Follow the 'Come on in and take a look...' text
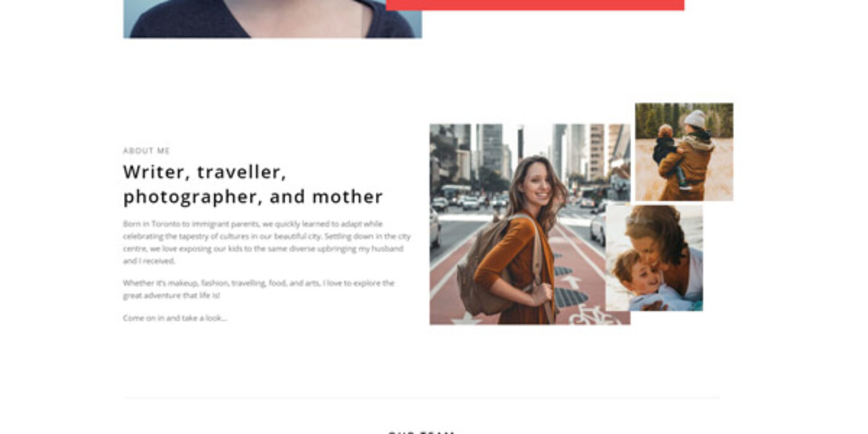868x434 pixels. click(x=175, y=318)
